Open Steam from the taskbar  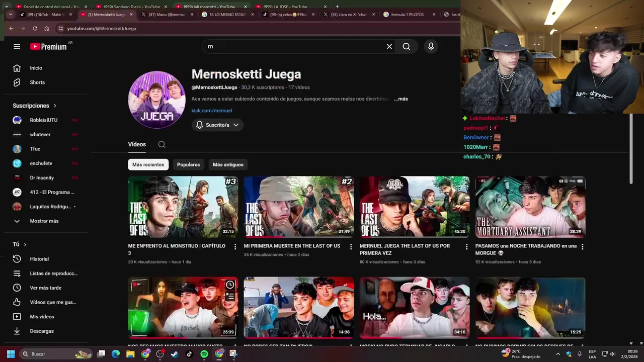click(175, 354)
